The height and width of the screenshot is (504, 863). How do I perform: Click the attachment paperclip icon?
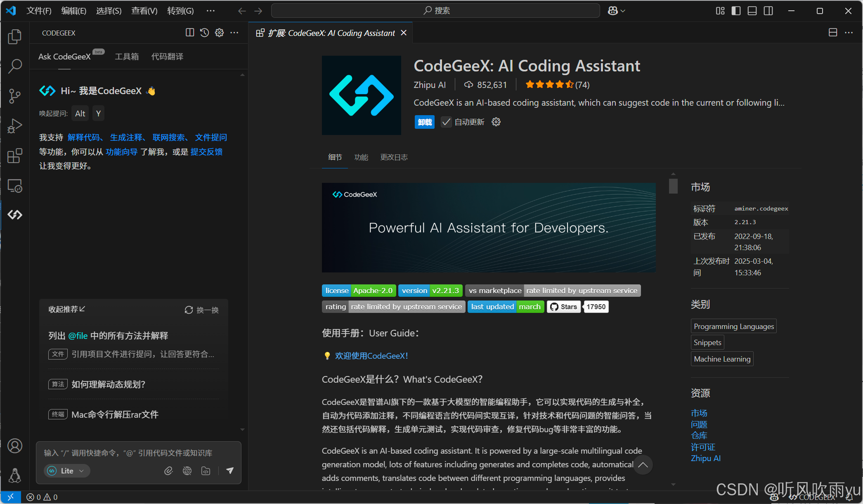click(168, 471)
